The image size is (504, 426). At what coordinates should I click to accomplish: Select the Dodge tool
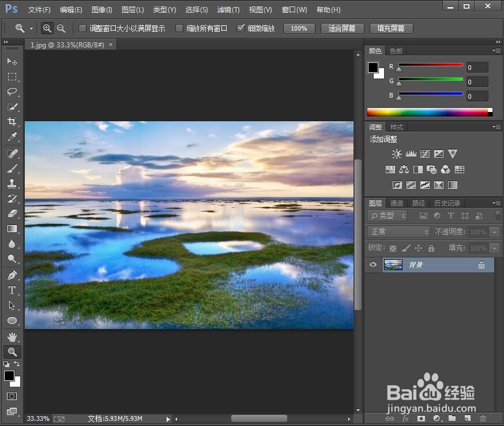pyautogui.click(x=12, y=259)
